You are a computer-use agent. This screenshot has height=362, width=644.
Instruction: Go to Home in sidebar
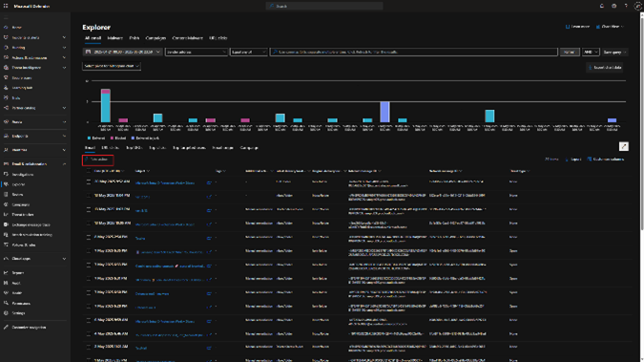point(17,28)
